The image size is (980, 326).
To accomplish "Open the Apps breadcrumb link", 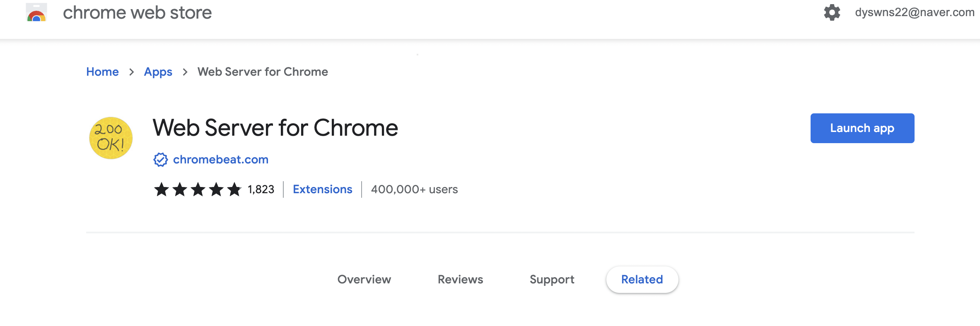I will click(158, 72).
